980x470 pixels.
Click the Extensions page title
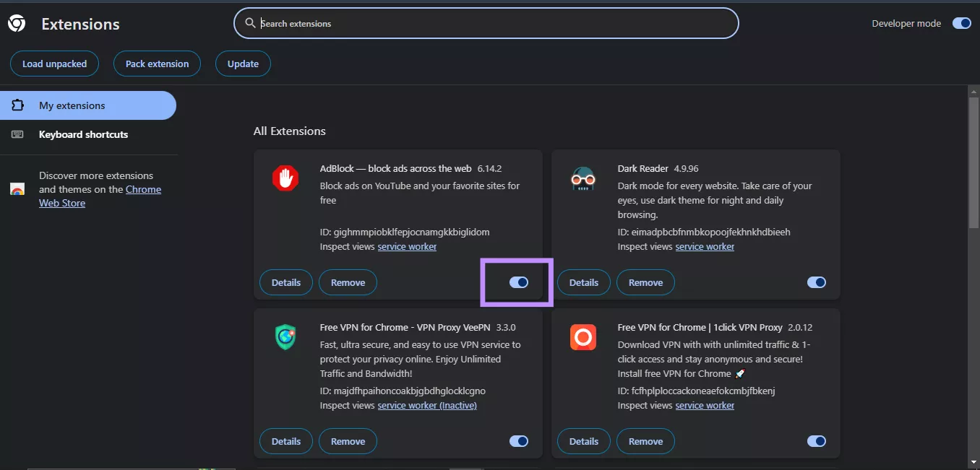pos(80,24)
